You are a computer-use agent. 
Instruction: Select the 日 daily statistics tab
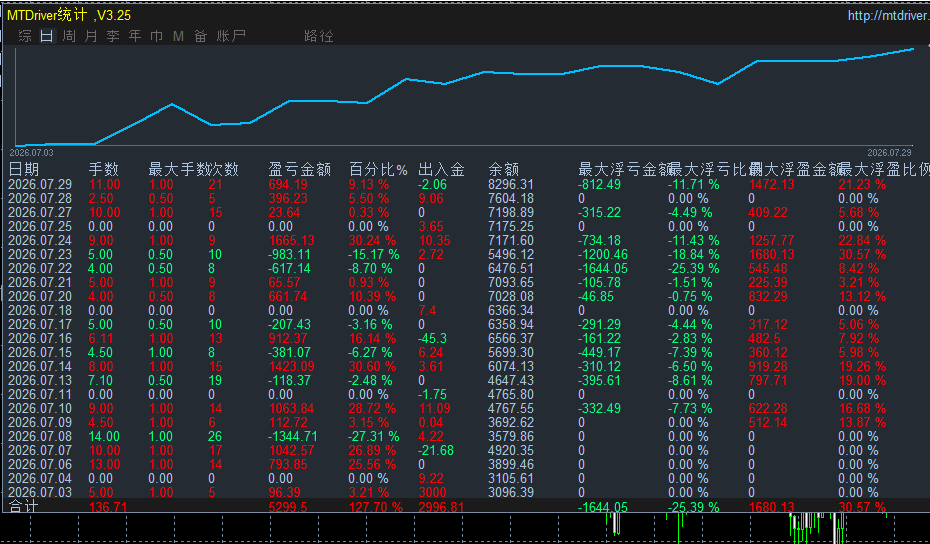coord(47,36)
